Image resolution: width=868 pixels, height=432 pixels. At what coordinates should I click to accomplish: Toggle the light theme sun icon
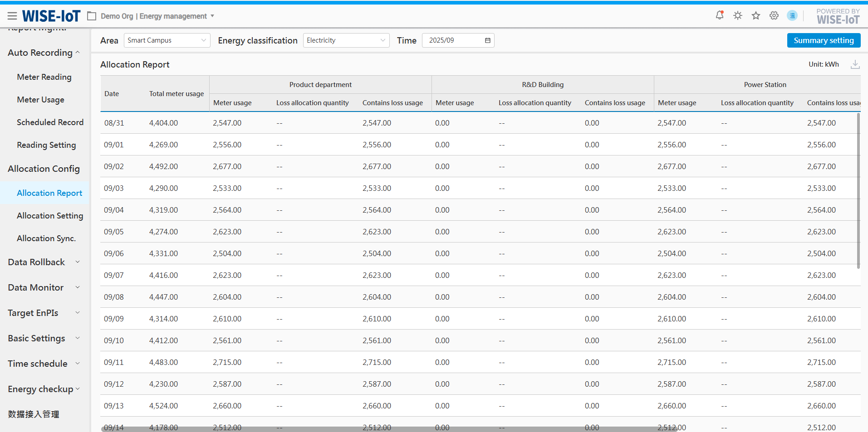(x=738, y=15)
